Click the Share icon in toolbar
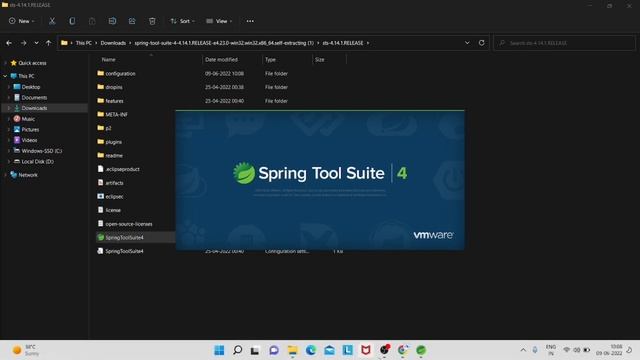 (x=132, y=21)
